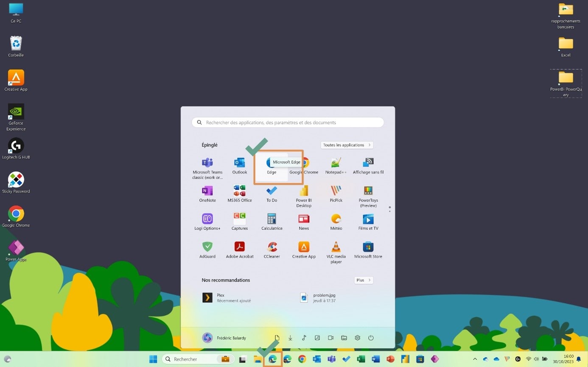Open Settings gear in Start footer
Image resolution: width=588 pixels, height=367 pixels.
tap(358, 338)
